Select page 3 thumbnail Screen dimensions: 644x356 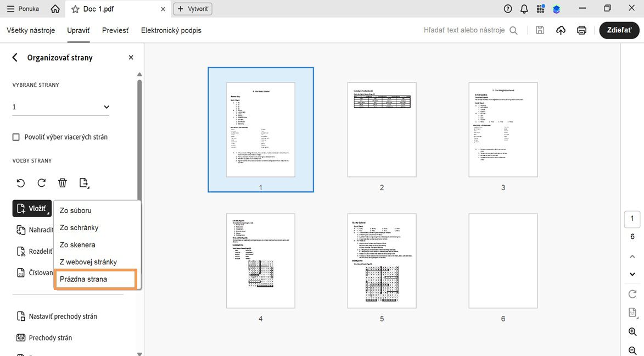pos(503,130)
